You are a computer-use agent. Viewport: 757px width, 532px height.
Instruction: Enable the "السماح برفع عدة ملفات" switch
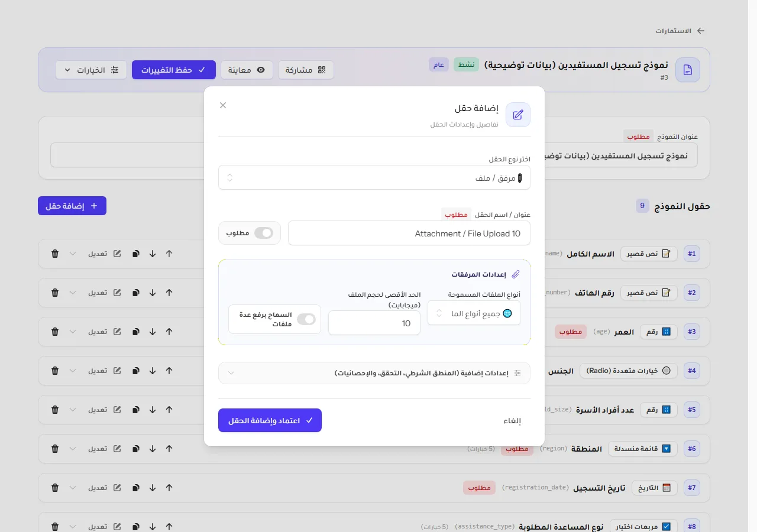pos(306,319)
